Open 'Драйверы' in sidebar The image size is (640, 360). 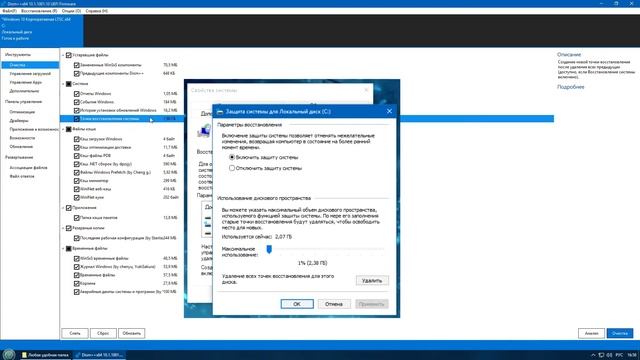point(19,121)
